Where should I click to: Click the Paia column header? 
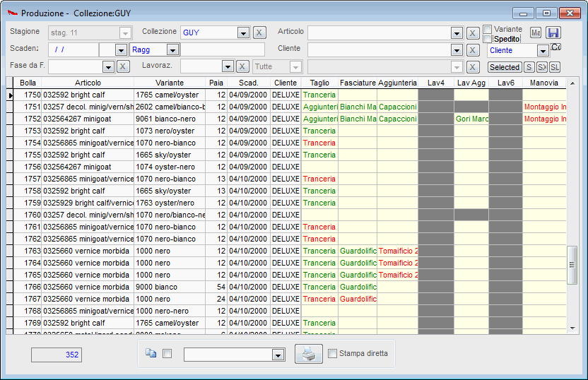(x=216, y=83)
